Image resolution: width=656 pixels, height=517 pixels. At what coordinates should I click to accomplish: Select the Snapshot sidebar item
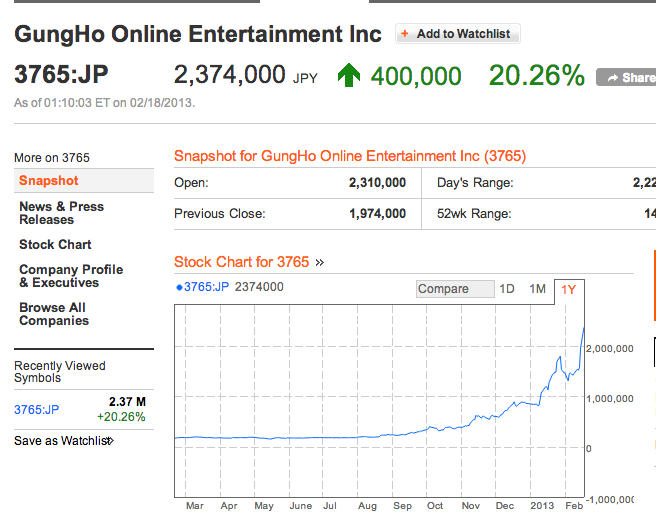coord(84,181)
